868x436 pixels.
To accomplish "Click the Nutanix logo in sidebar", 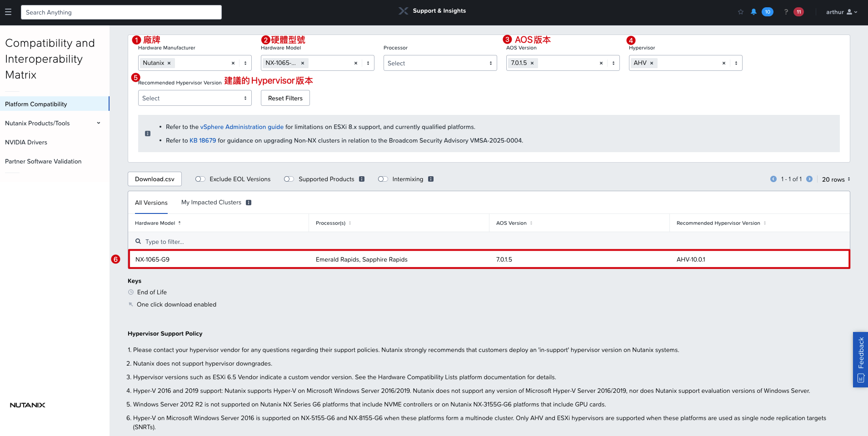I will (x=27, y=405).
